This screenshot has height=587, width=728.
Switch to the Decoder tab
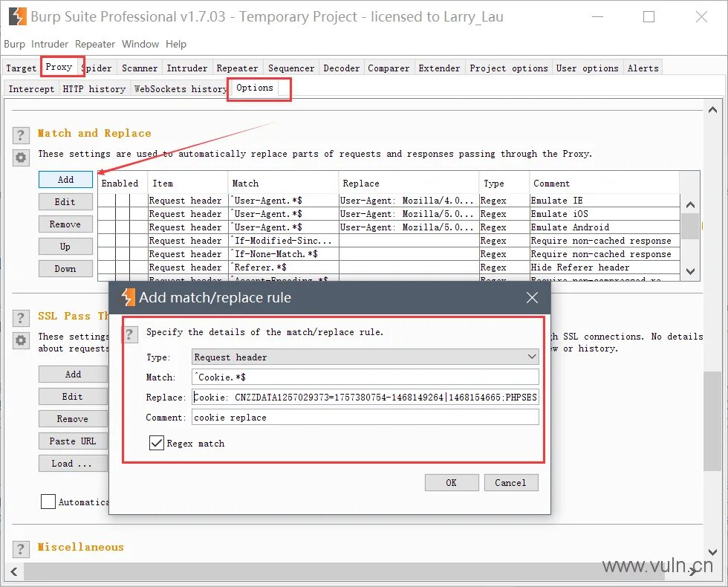coord(341,68)
